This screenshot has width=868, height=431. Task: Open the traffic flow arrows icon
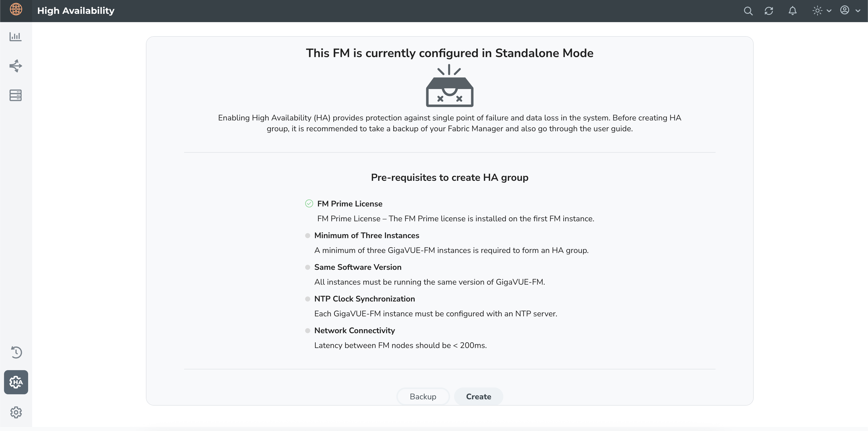(16, 66)
